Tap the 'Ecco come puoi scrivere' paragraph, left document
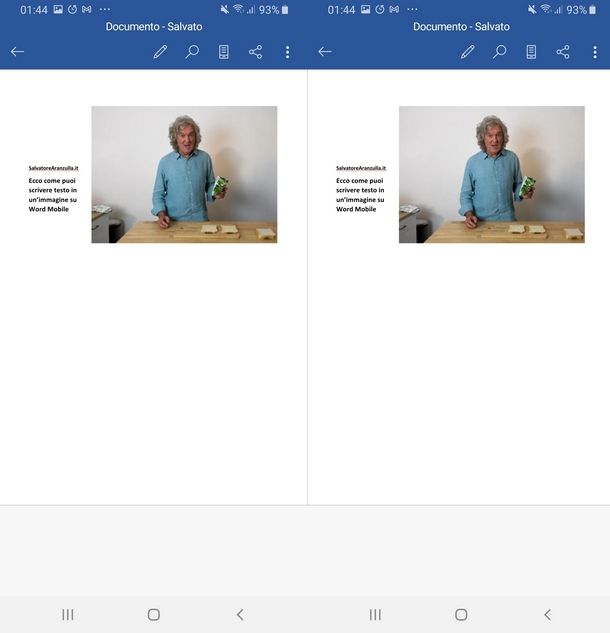Viewport: 610px width, 633px height. (x=52, y=195)
